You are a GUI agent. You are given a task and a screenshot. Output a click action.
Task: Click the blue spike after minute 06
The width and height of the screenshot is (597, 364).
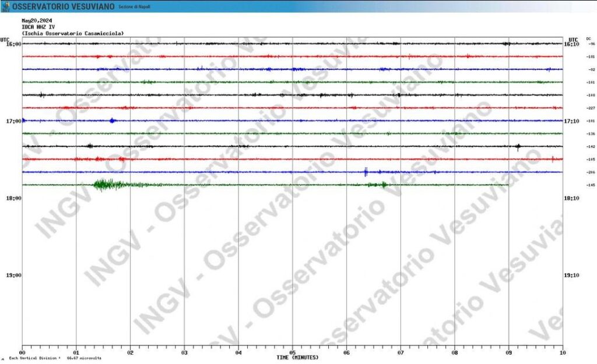click(366, 172)
